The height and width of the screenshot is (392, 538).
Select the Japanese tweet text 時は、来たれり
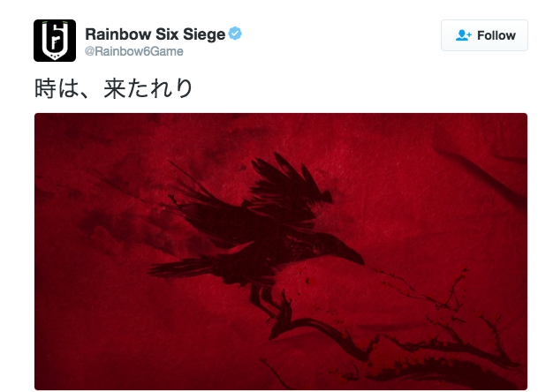coord(114,88)
